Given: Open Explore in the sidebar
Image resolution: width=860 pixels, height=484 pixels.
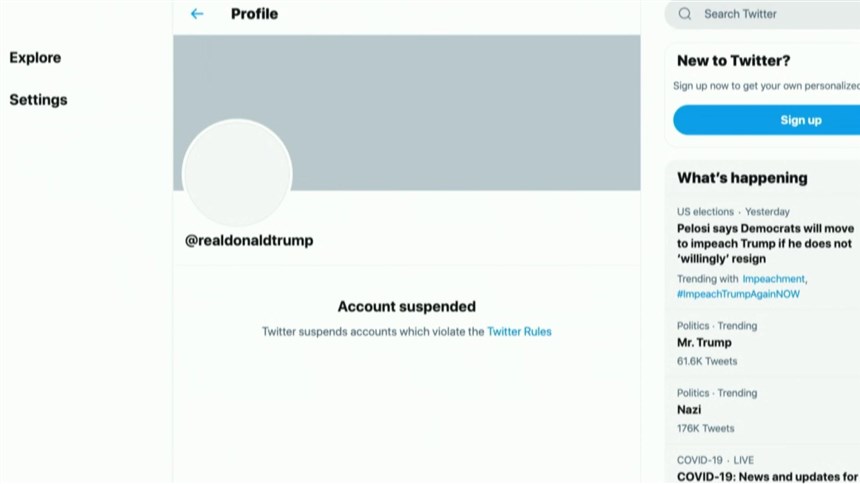Looking at the screenshot, I should 35,58.
